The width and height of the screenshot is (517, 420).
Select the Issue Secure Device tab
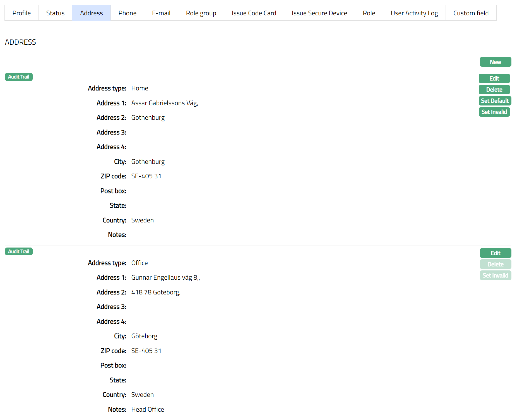coord(319,13)
